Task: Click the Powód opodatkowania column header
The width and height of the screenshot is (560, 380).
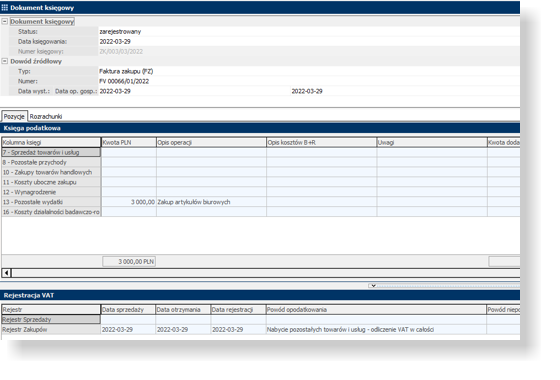Action: (x=376, y=310)
